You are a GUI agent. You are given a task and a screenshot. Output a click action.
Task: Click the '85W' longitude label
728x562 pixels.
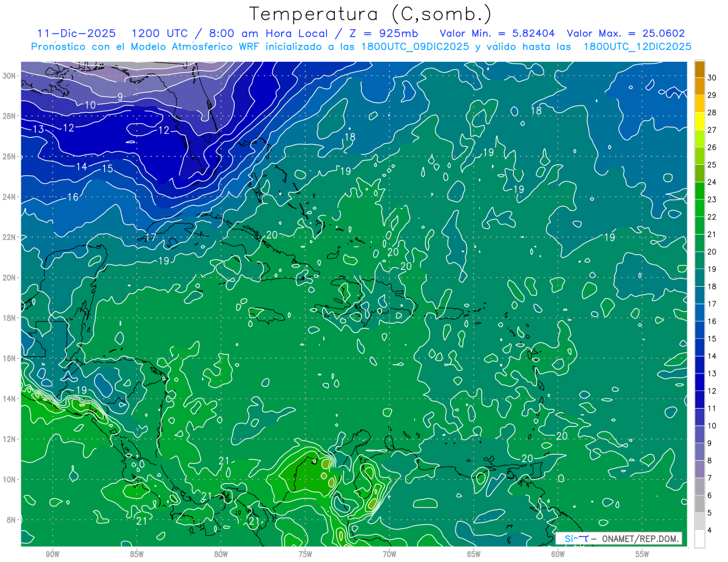(x=136, y=554)
